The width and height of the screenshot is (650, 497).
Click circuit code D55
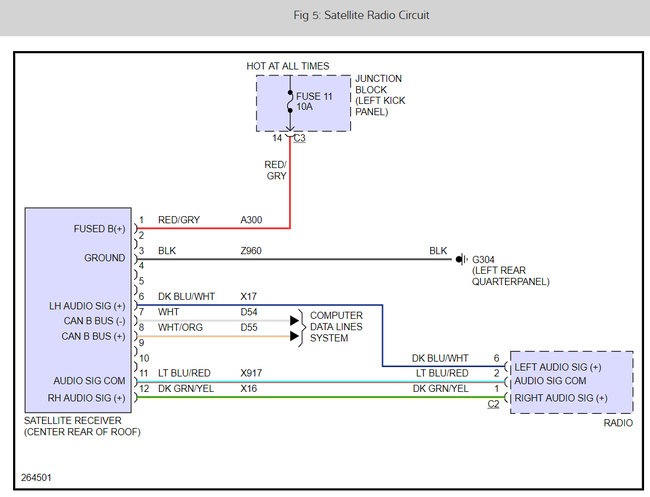249,327
